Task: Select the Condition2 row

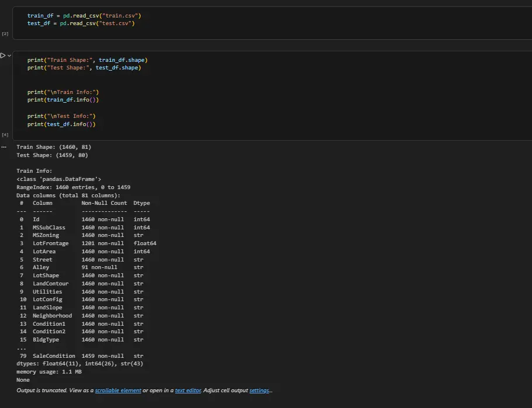Action: point(81,332)
